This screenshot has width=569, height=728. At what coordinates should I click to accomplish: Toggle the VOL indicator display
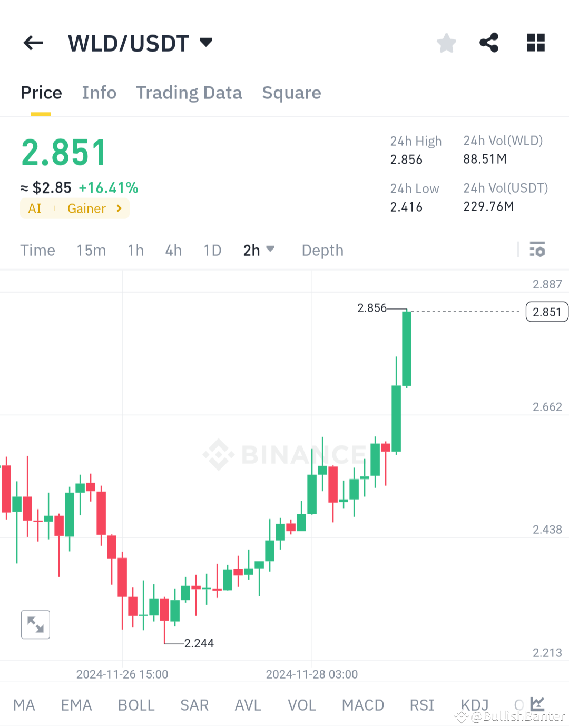tap(301, 705)
